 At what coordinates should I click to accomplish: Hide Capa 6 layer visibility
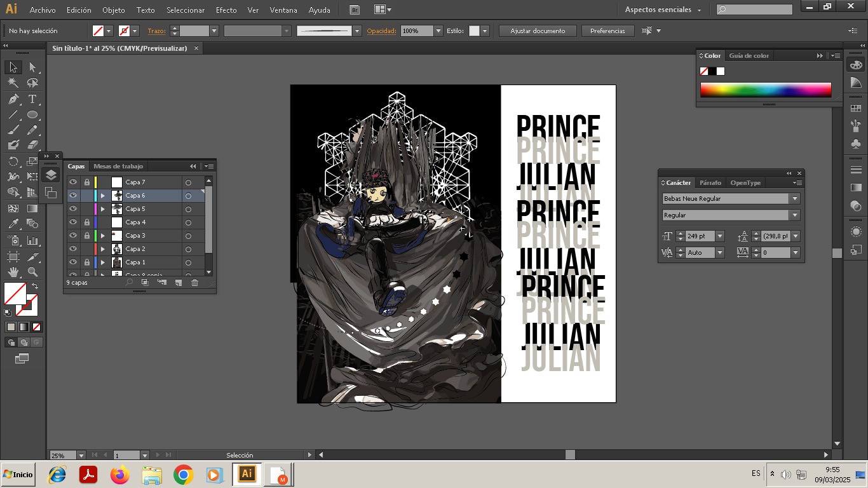(72, 196)
